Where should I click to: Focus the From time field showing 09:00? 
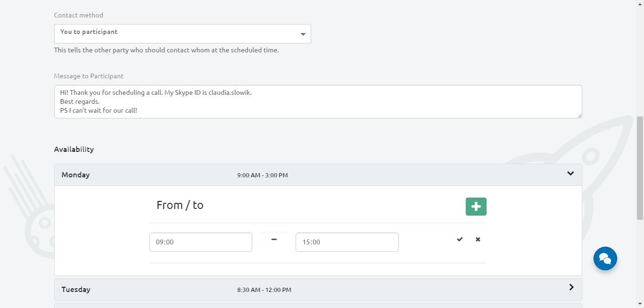tap(200, 242)
